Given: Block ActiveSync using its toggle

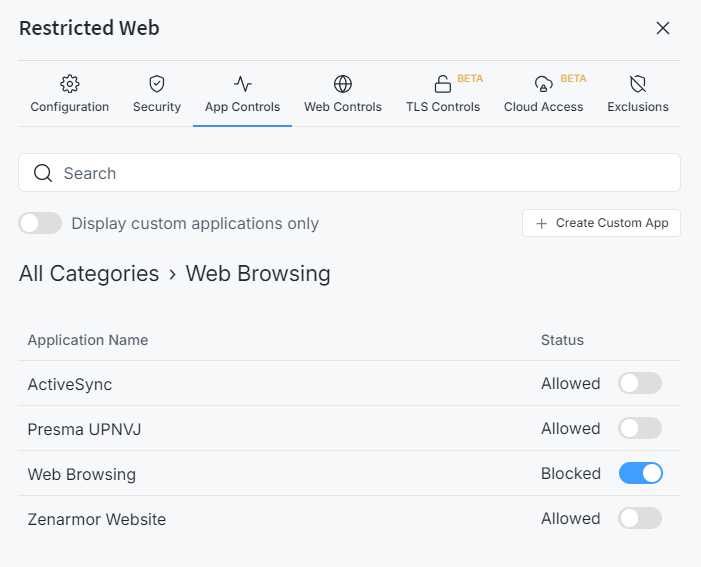Looking at the screenshot, I should coord(640,383).
